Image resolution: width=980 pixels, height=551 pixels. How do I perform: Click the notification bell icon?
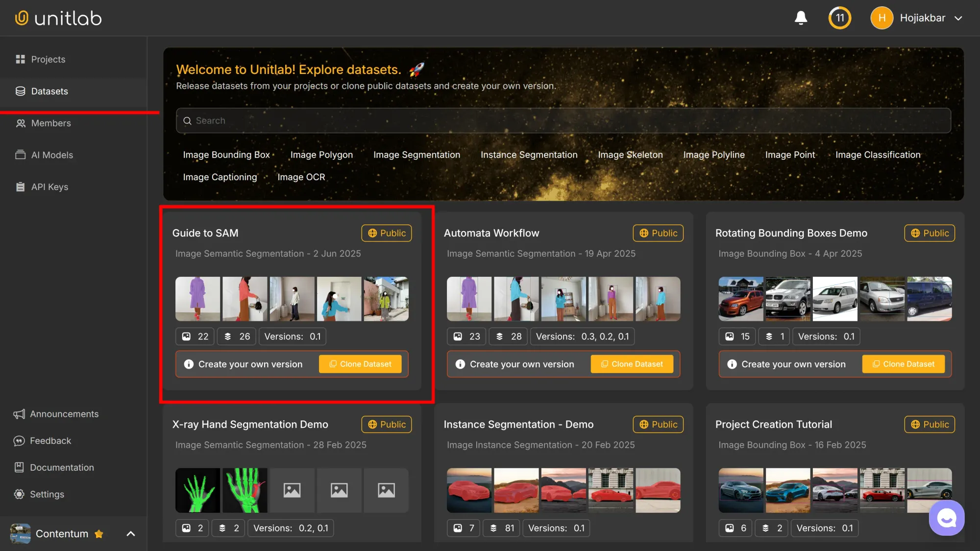[x=801, y=18]
